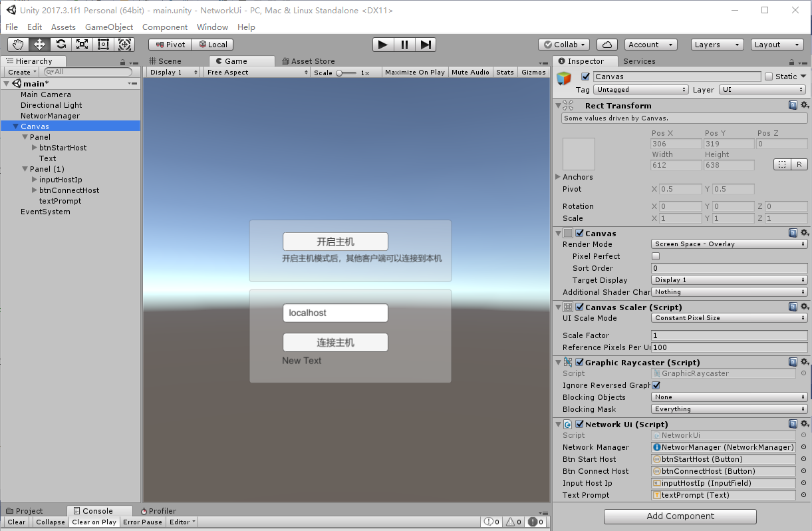Start Play mode
Screen dimensions: 812x531
383,45
